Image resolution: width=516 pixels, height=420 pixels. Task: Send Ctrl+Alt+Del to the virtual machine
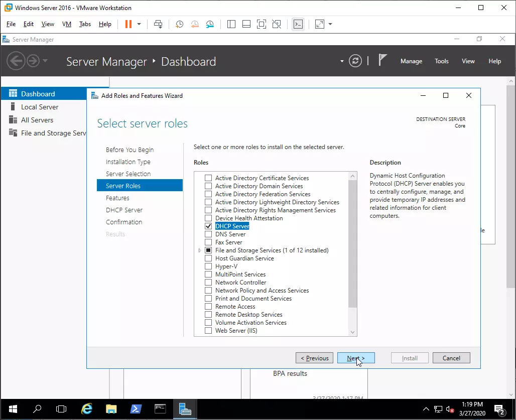click(x=158, y=24)
